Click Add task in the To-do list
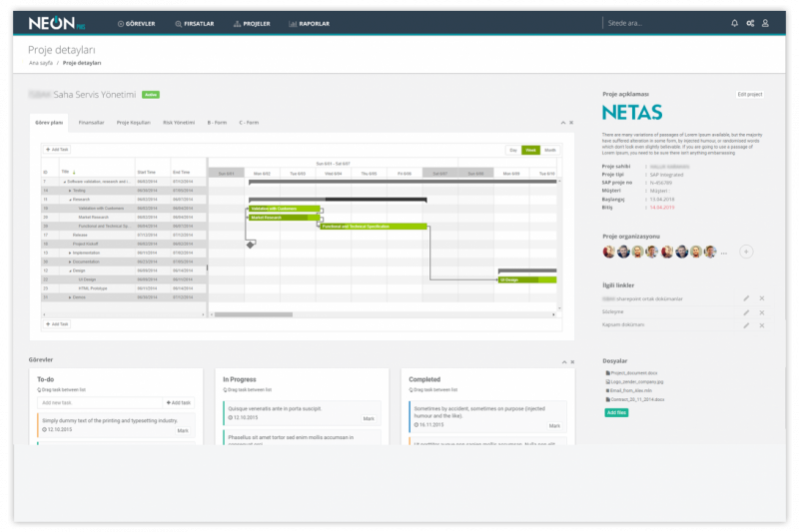 (x=179, y=402)
